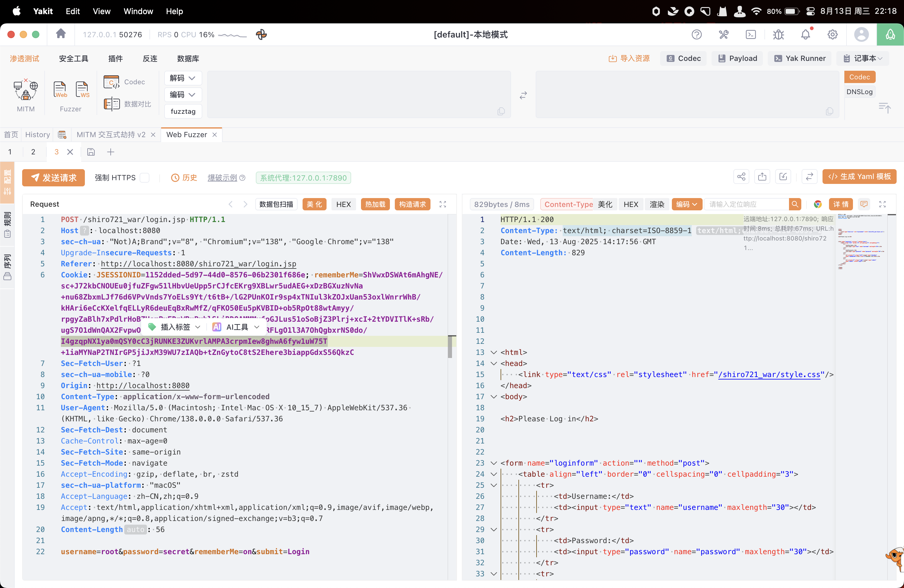Click the Chrome browser icon in response toolbar
This screenshot has height=588, width=904.
tap(818, 205)
